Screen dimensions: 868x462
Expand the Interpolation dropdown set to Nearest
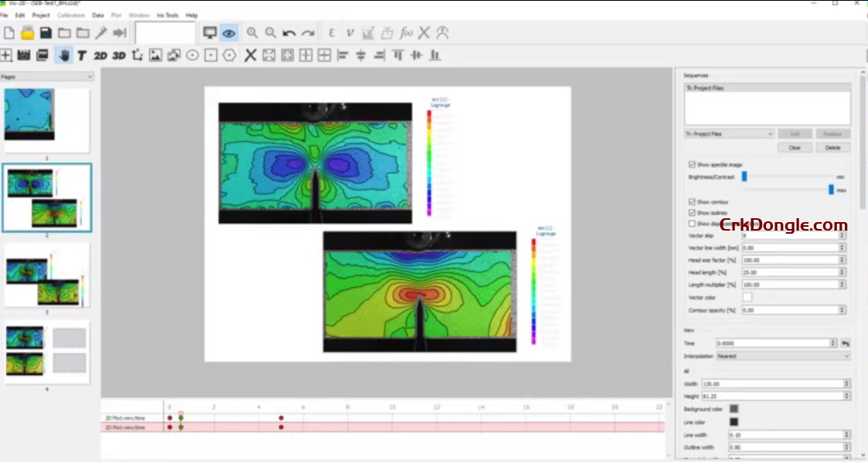coord(782,356)
